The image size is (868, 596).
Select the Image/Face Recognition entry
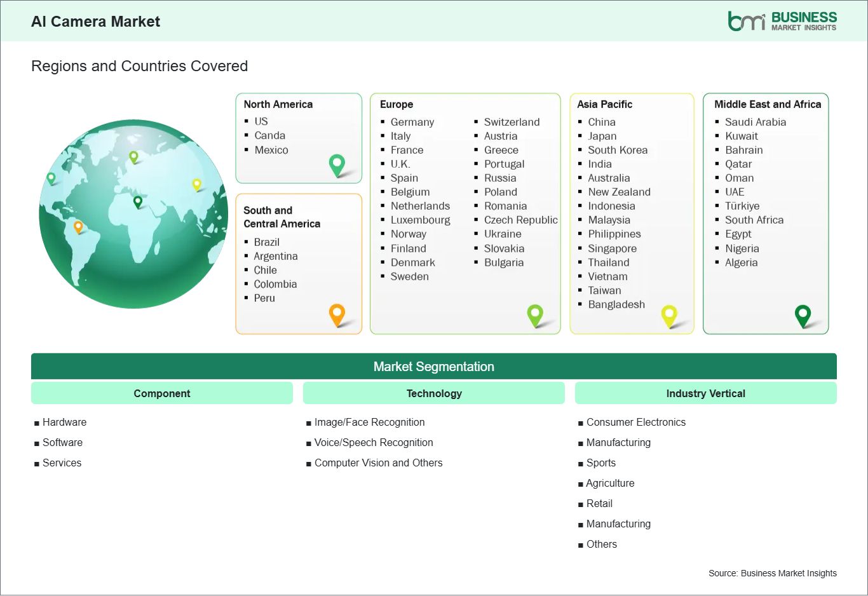[x=370, y=422]
